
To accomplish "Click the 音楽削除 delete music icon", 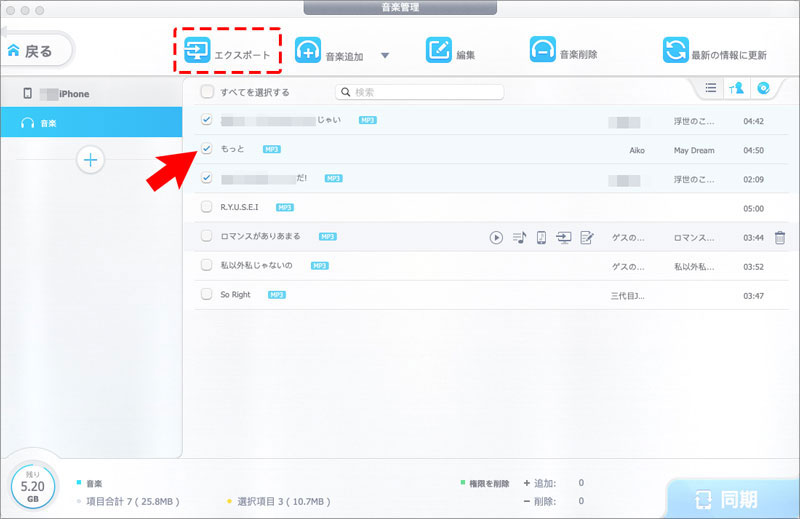I will (542, 50).
